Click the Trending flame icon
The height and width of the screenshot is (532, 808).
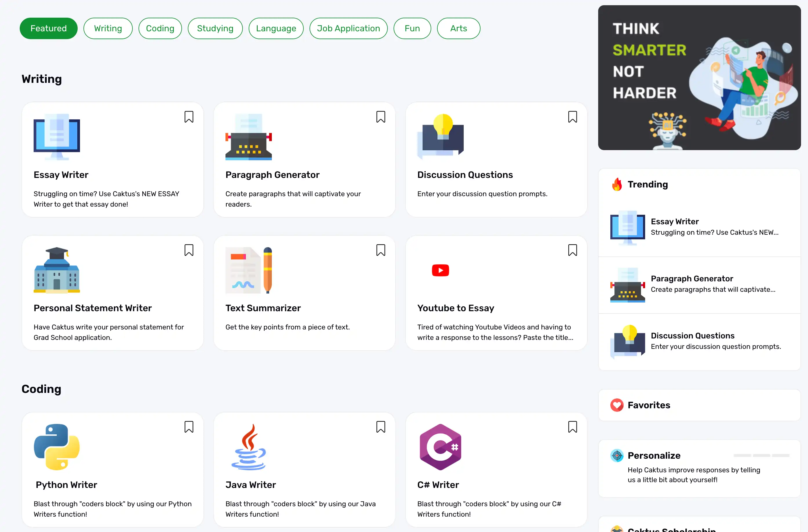pyautogui.click(x=617, y=184)
